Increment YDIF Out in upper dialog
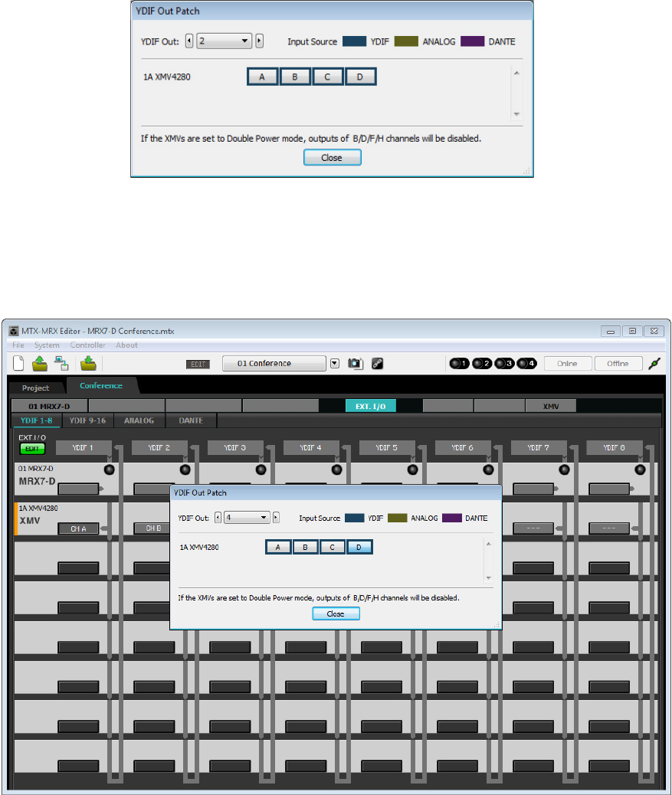 point(259,41)
